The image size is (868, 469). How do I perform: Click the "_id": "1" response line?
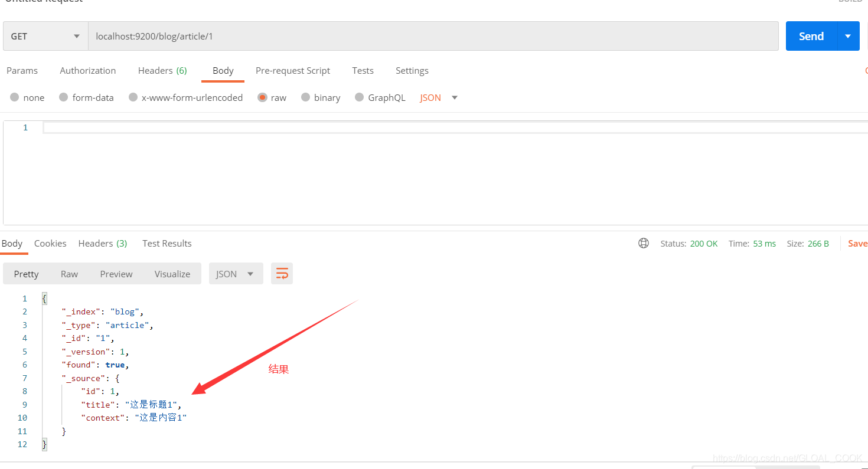point(88,338)
